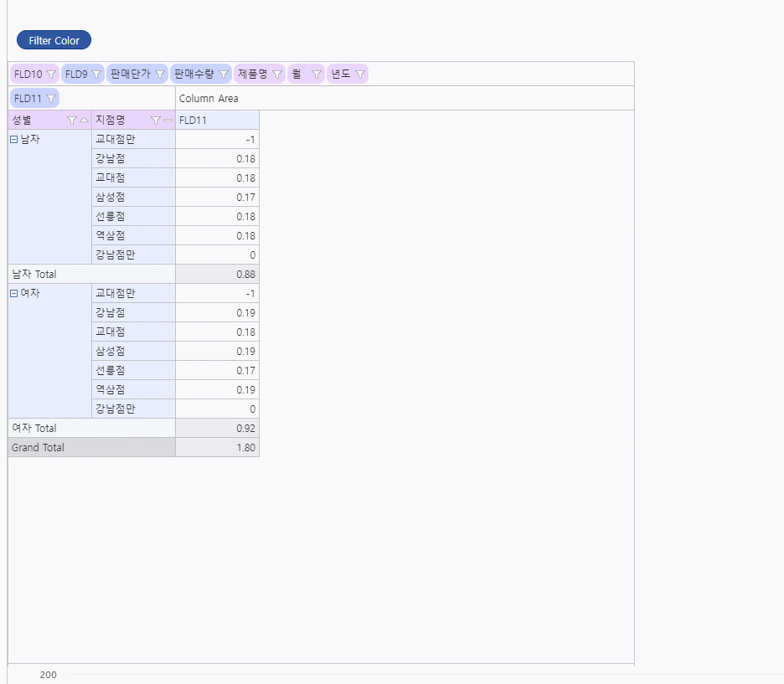Image resolution: width=784 pixels, height=684 pixels.
Task: Open filter icon in 지점명 row header
Action: pos(156,121)
